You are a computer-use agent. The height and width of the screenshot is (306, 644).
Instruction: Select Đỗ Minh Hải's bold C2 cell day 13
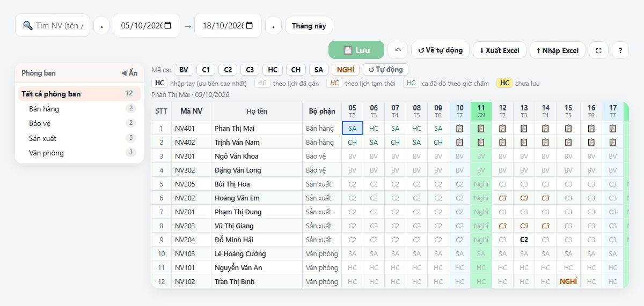click(524, 240)
